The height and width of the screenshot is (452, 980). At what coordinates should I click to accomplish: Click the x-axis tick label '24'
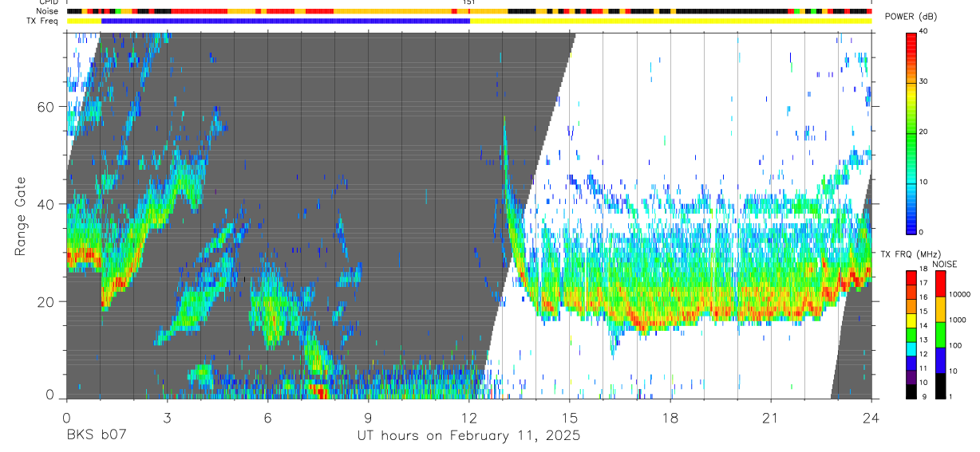(871, 418)
